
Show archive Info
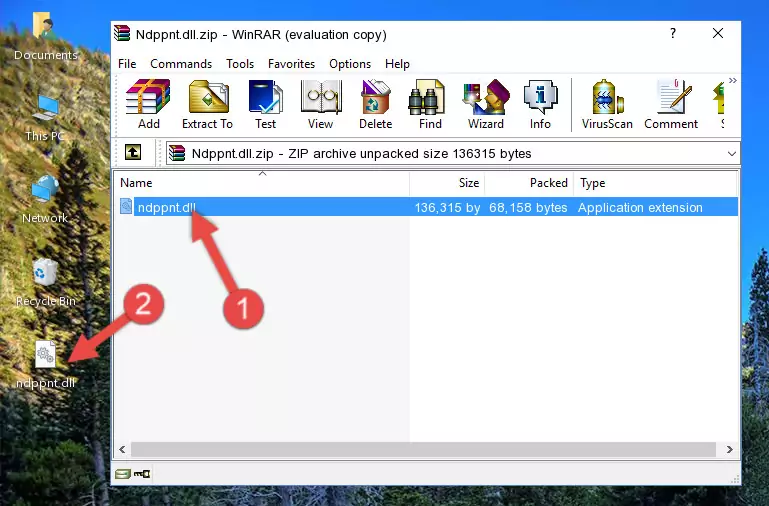(x=540, y=104)
